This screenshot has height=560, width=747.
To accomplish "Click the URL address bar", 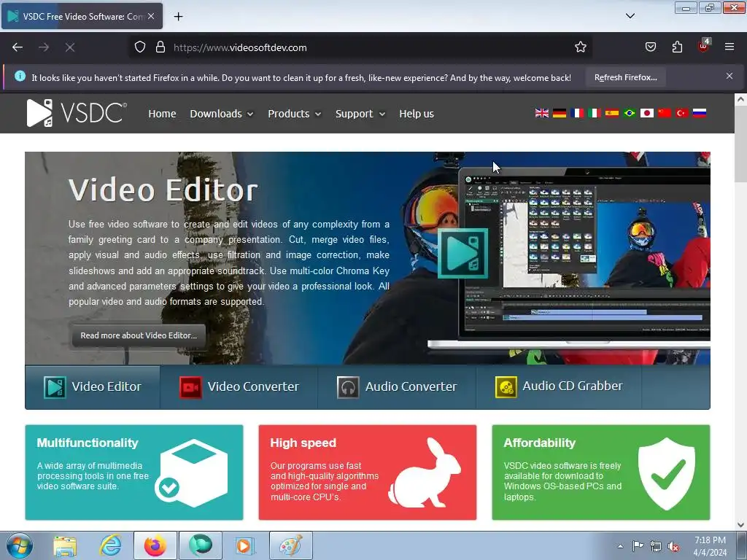I will 362,47.
